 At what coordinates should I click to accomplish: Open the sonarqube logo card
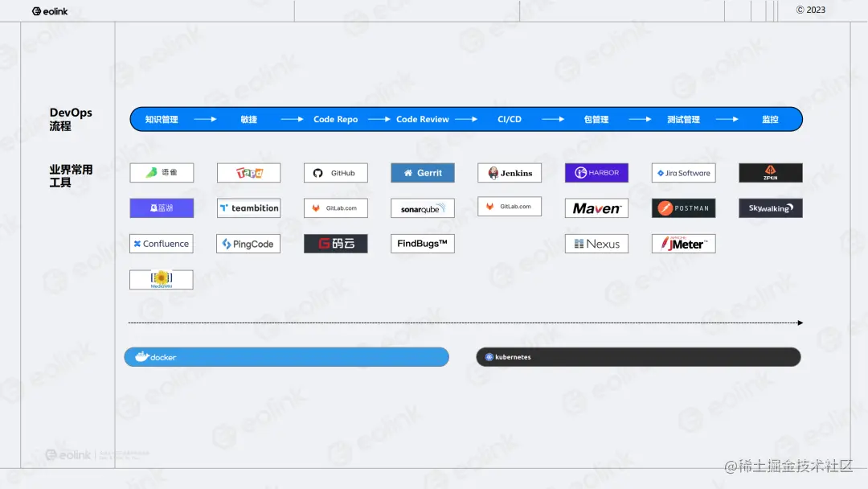(423, 208)
